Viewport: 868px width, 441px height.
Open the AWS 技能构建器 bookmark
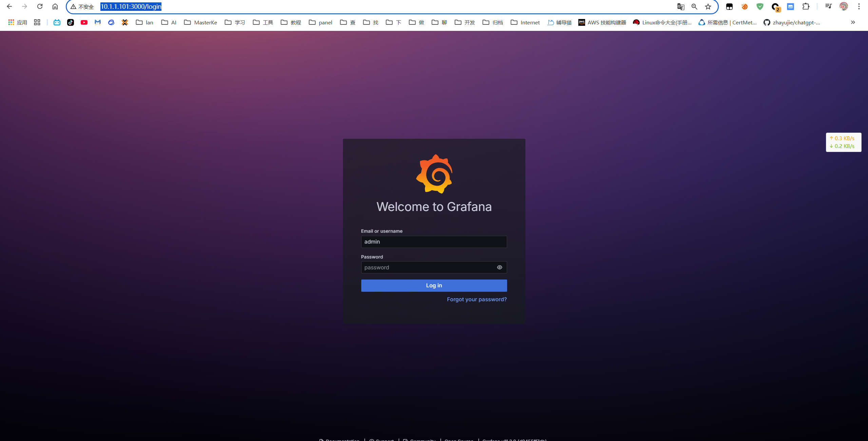602,22
